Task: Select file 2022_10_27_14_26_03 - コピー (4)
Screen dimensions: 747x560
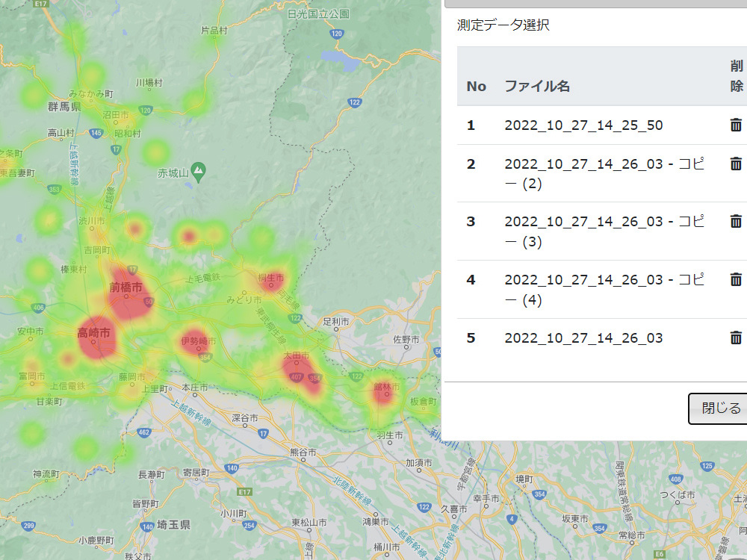Action: pyautogui.click(x=604, y=290)
